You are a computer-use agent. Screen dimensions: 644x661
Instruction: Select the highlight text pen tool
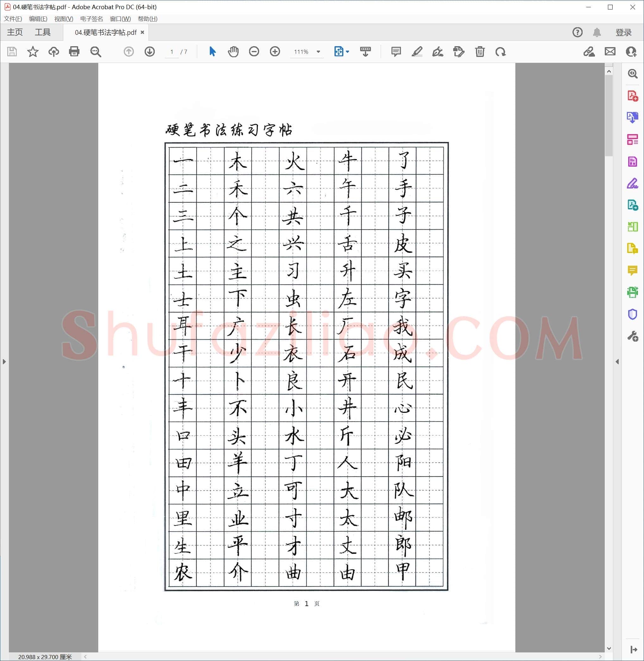click(417, 51)
